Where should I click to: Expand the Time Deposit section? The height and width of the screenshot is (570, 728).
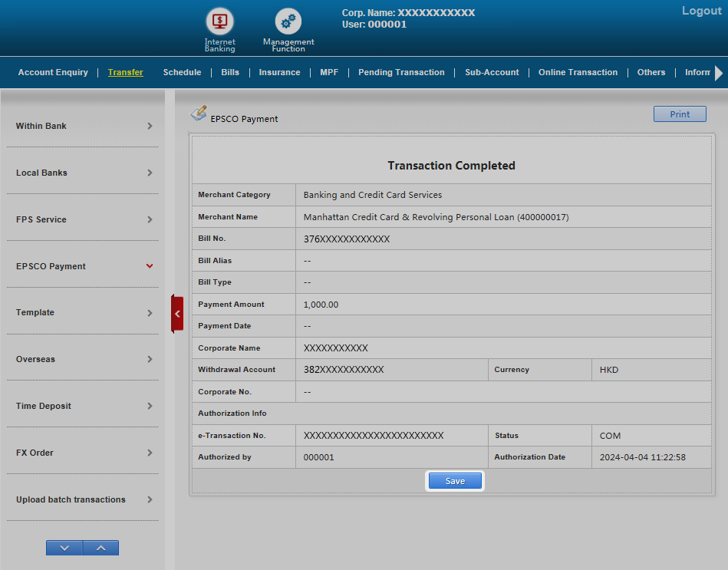(x=83, y=406)
